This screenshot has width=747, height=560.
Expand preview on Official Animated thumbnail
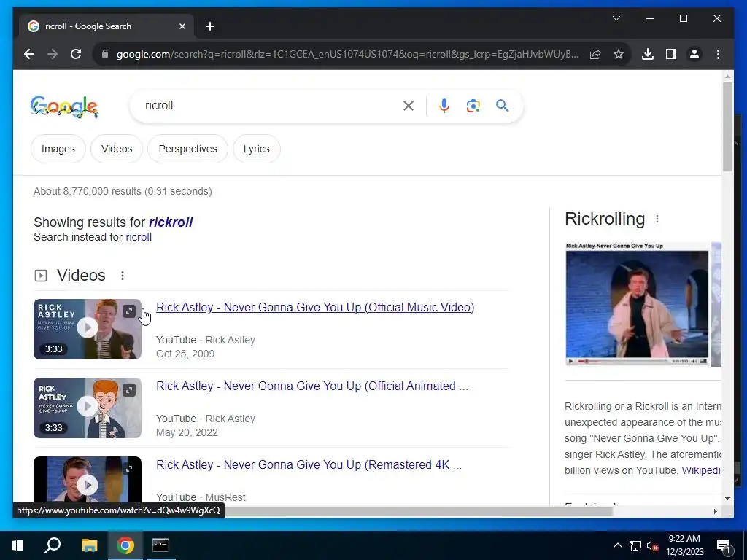pyautogui.click(x=129, y=391)
